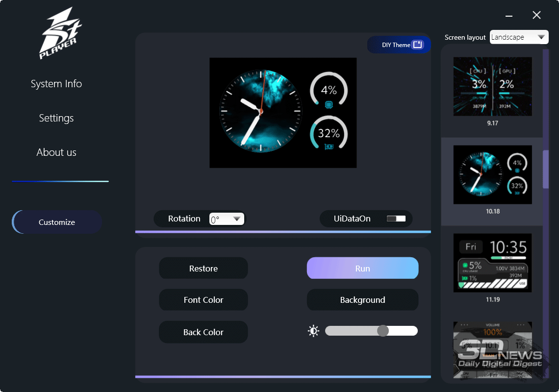Click the GPU icon under 32% gauge

(x=329, y=147)
